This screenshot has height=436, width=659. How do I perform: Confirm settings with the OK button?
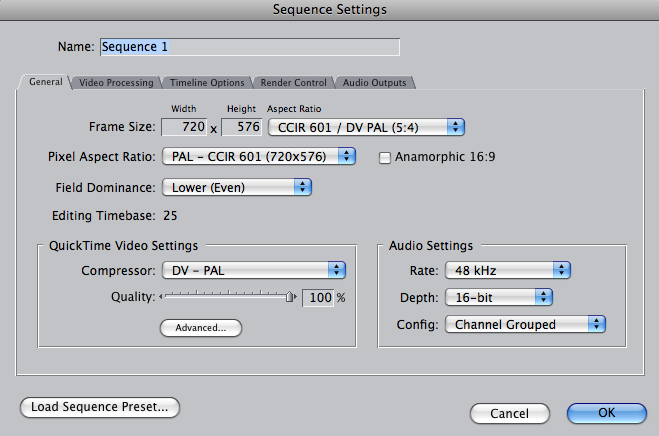[x=606, y=413]
